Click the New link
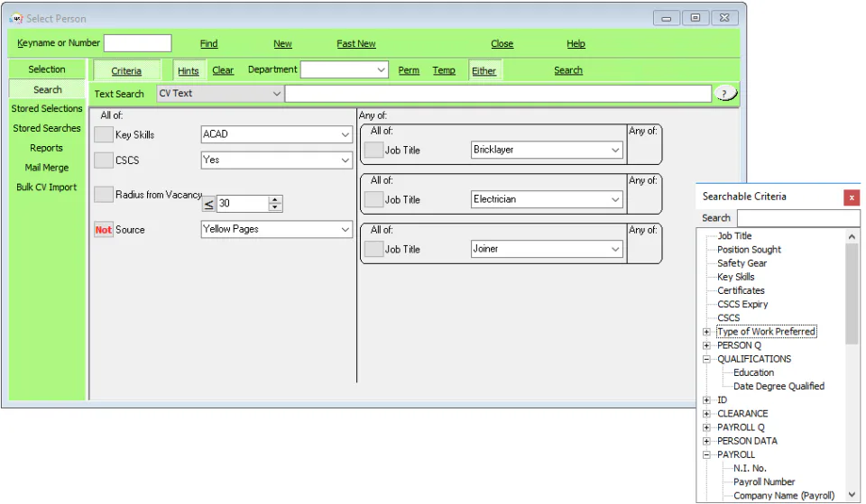 coord(282,43)
